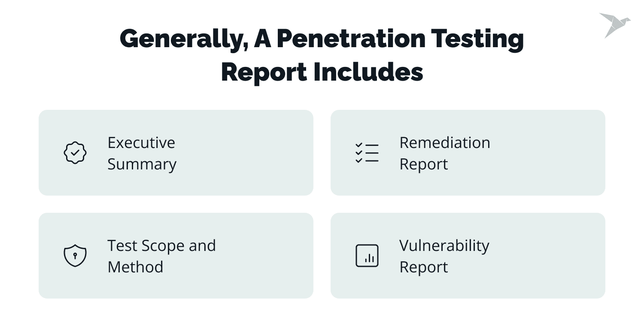Click the word "Generally," in the heading
Viewport: 644px width, 326px height.
182,39
